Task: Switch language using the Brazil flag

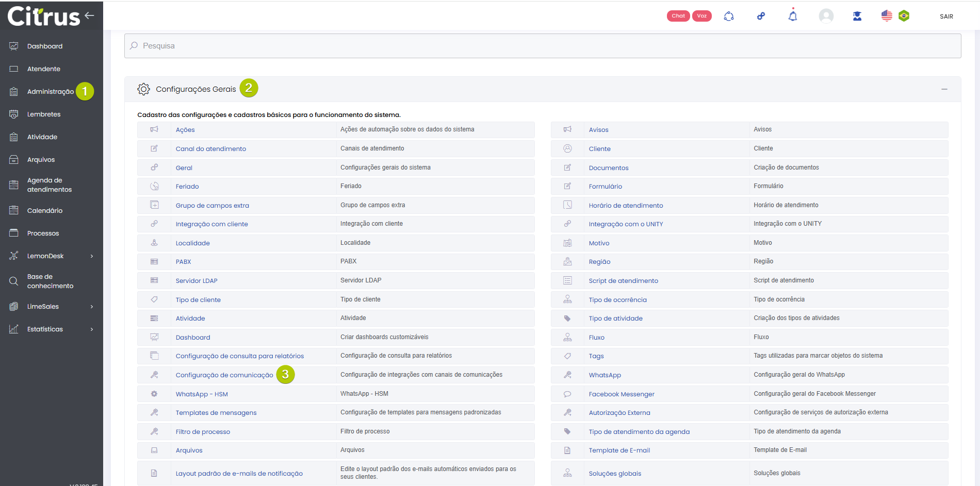Action: [904, 16]
